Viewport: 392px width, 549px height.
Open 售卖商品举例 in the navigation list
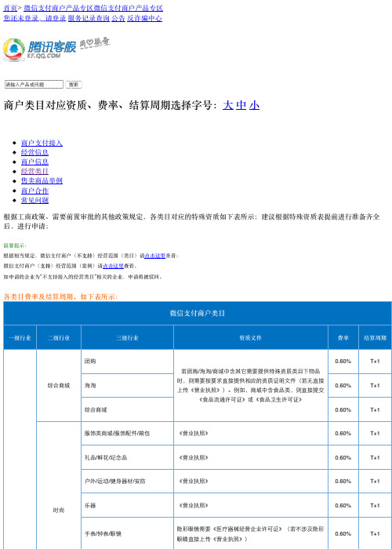42,180
